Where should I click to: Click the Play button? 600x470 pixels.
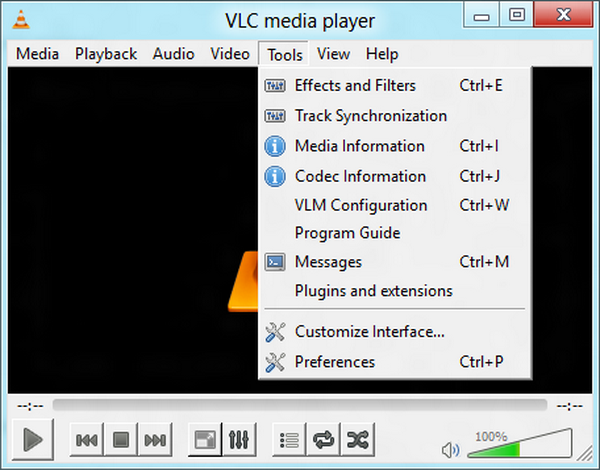click(33, 439)
